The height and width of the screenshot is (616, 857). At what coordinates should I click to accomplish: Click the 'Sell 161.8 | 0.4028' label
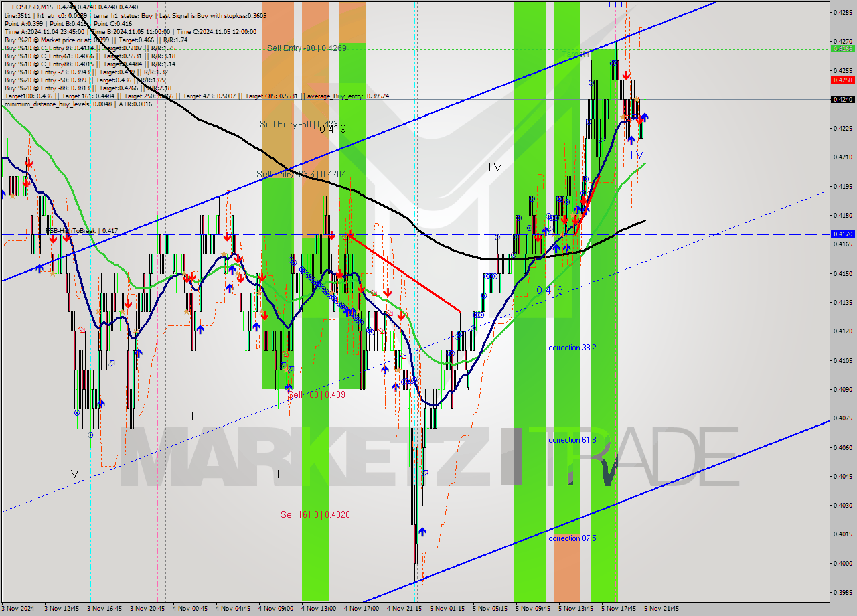pyautogui.click(x=315, y=514)
